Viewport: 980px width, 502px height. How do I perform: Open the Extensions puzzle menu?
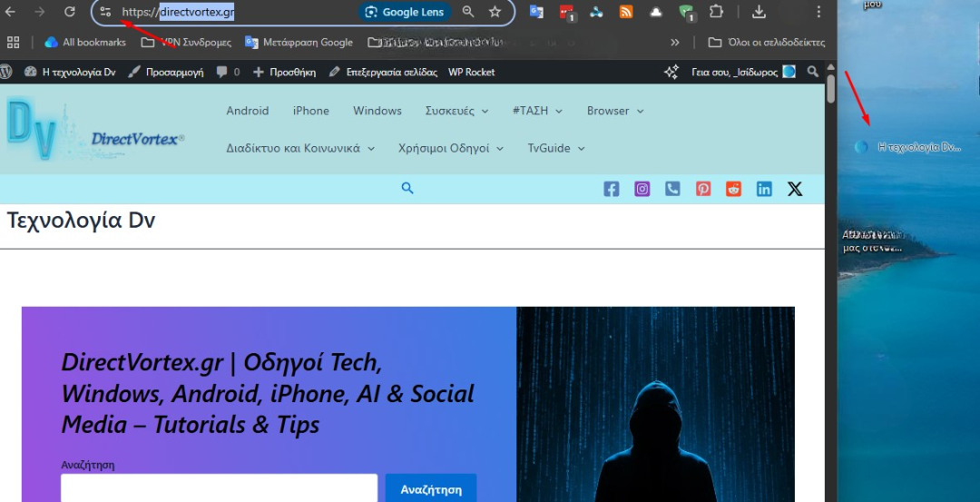coord(716,11)
